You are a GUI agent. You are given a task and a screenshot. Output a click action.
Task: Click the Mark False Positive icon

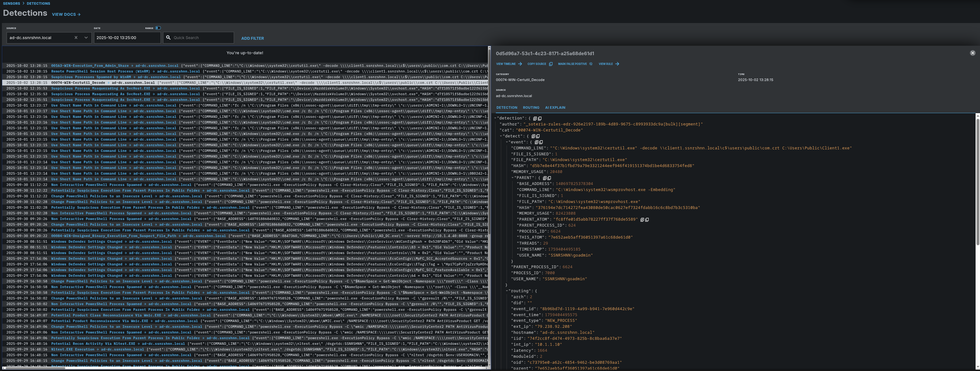coord(591,64)
